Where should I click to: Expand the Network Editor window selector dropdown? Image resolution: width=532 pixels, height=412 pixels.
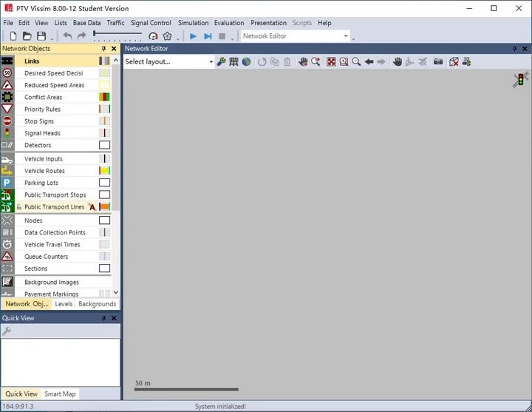tap(345, 36)
